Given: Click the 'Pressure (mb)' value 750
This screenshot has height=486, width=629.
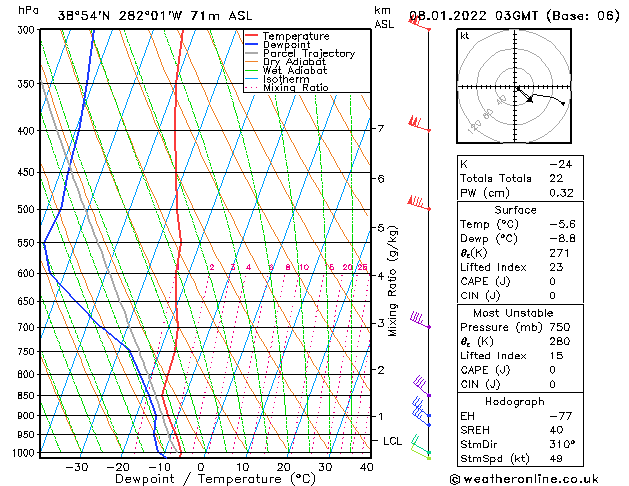Looking at the screenshot, I should coord(560,327).
